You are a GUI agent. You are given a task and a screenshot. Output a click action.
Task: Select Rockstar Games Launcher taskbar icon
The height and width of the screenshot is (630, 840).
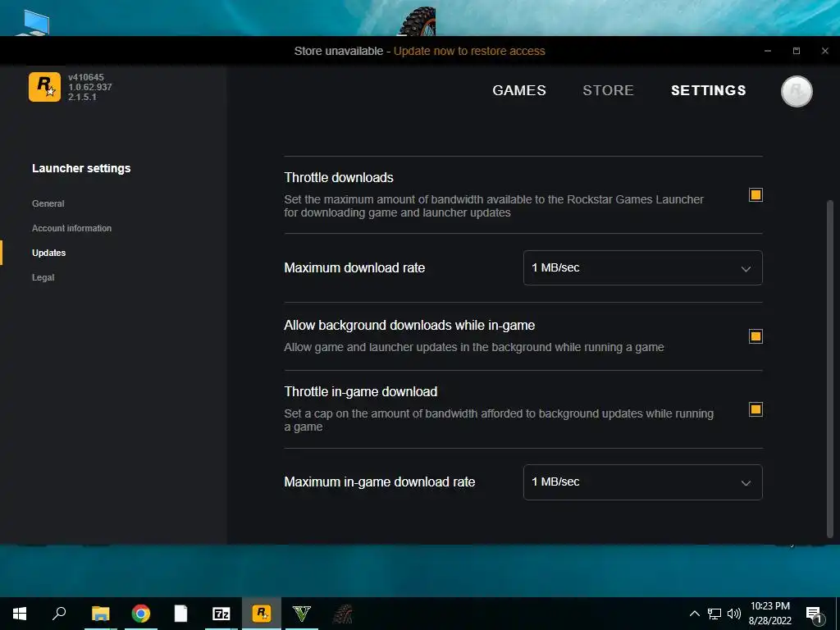tap(262, 614)
